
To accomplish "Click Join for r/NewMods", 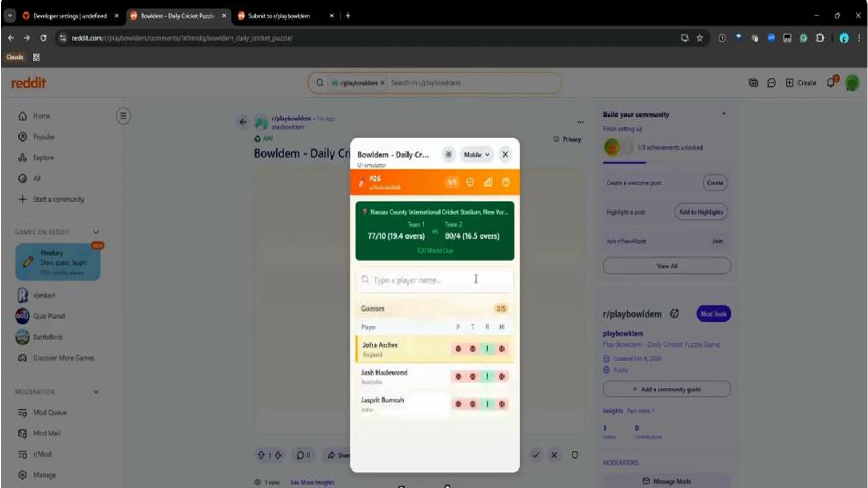I will pos(717,241).
